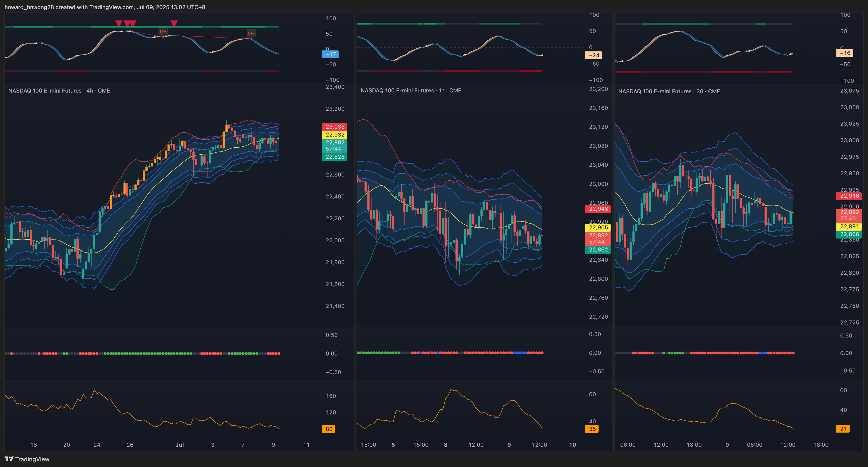
Task: Click the 20 date label on the time axis
Action: coord(67,445)
